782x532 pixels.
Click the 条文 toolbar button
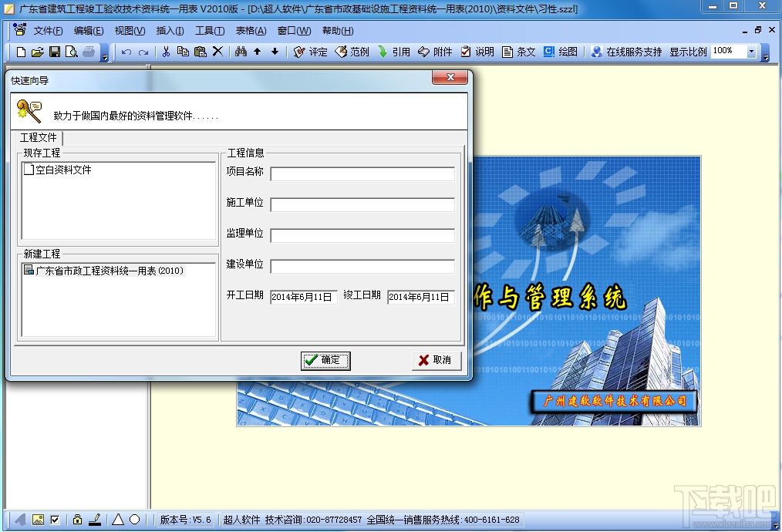[519, 52]
